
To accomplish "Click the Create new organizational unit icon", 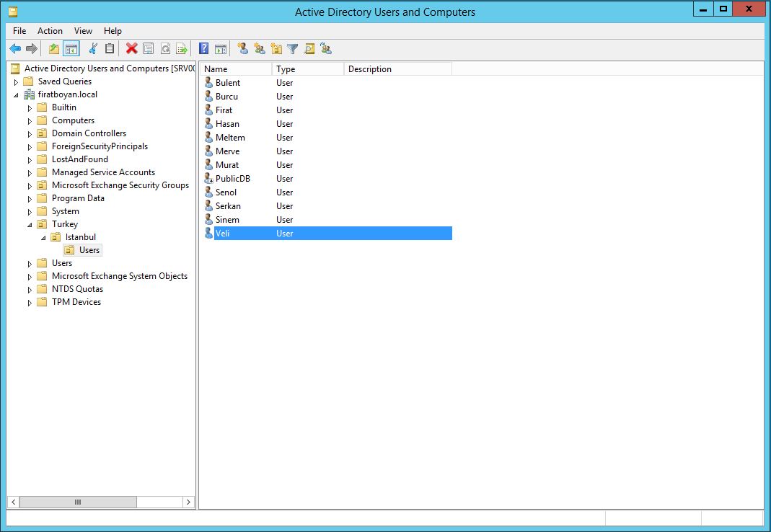I will [276, 49].
